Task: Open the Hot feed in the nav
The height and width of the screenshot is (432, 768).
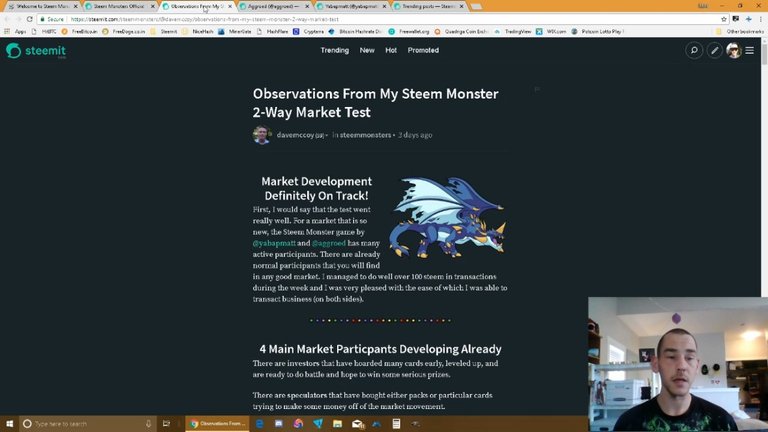Action: coord(391,50)
